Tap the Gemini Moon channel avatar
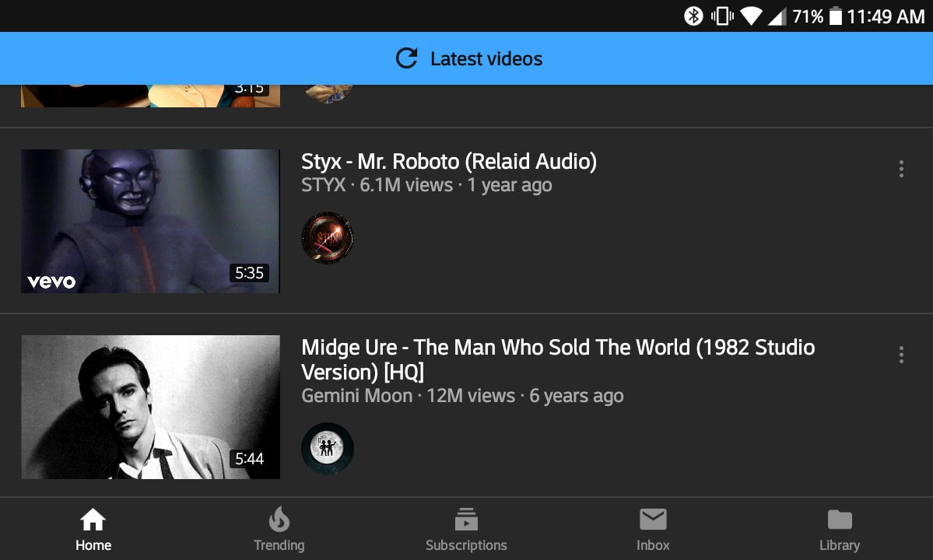This screenshot has height=560, width=933. (x=328, y=448)
